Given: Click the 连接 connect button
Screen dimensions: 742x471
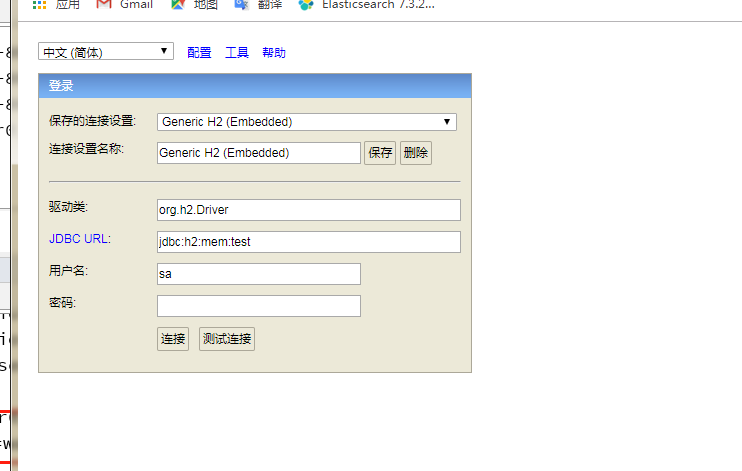Looking at the screenshot, I should coord(173,339).
